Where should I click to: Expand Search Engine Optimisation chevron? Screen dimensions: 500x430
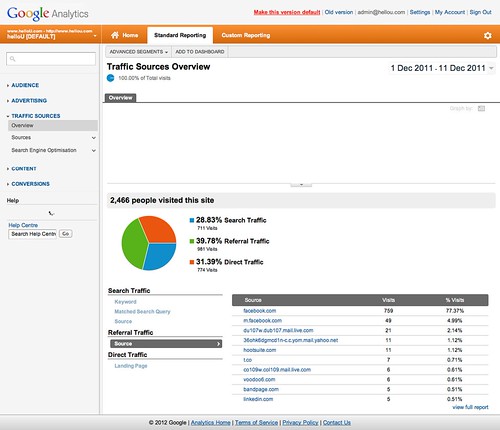coord(94,150)
